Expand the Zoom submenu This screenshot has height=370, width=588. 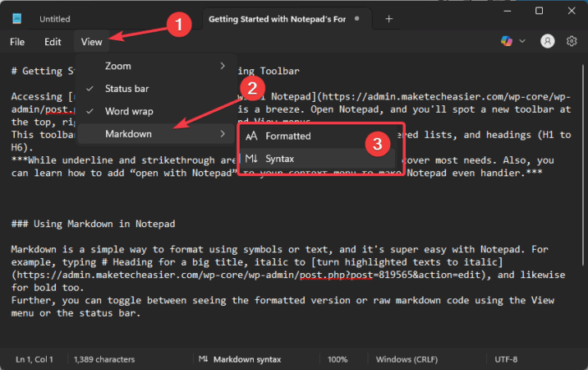point(156,66)
